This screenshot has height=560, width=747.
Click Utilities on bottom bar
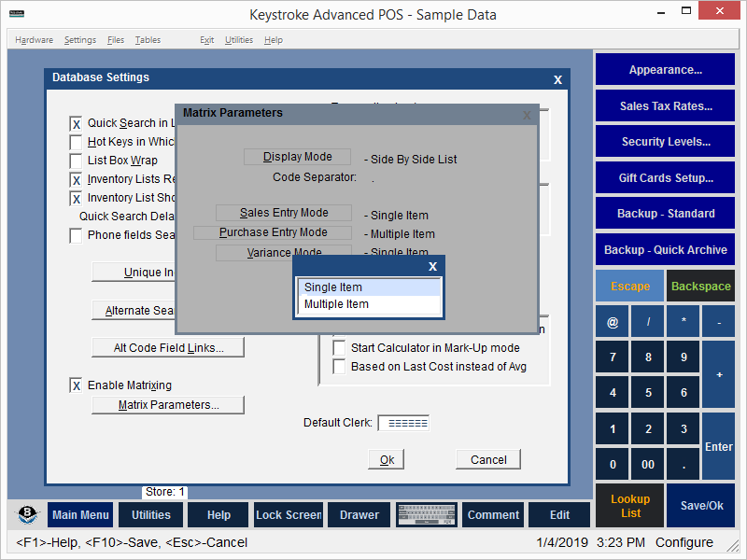click(x=150, y=515)
